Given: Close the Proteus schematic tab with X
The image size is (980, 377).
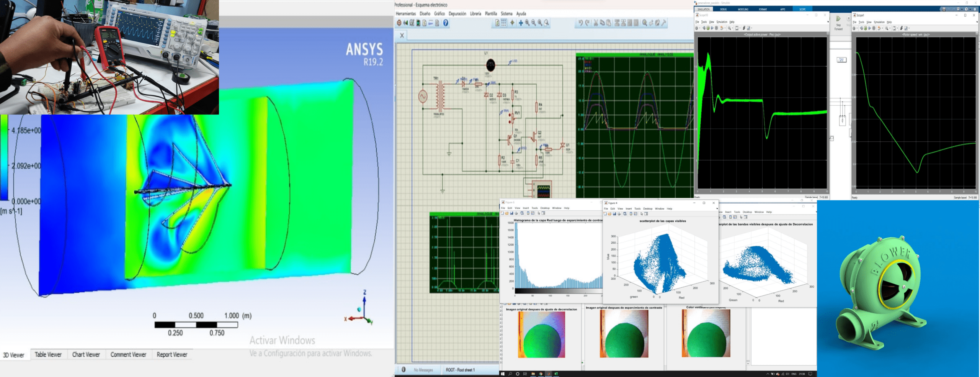Looking at the screenshot, I should [402, 36].
